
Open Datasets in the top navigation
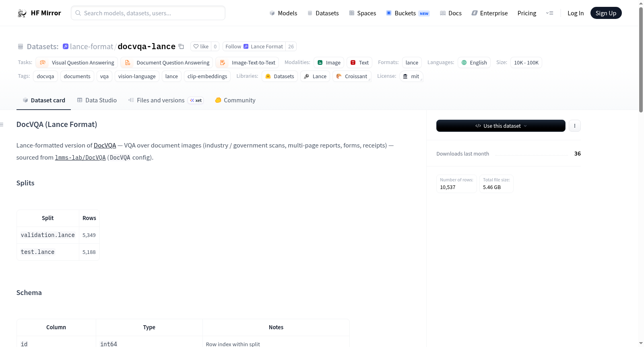point(323,13)
